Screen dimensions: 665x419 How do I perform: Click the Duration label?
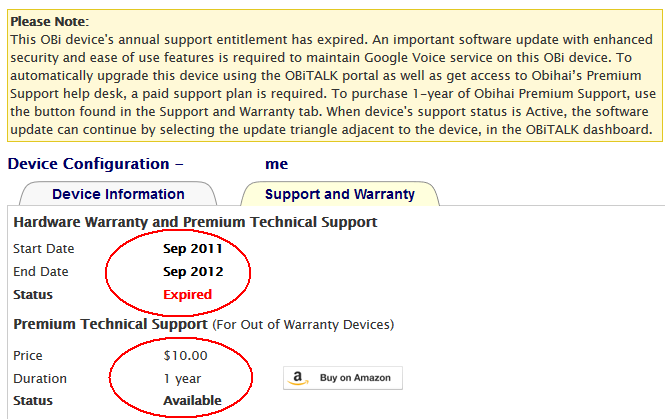pos(40,379)
